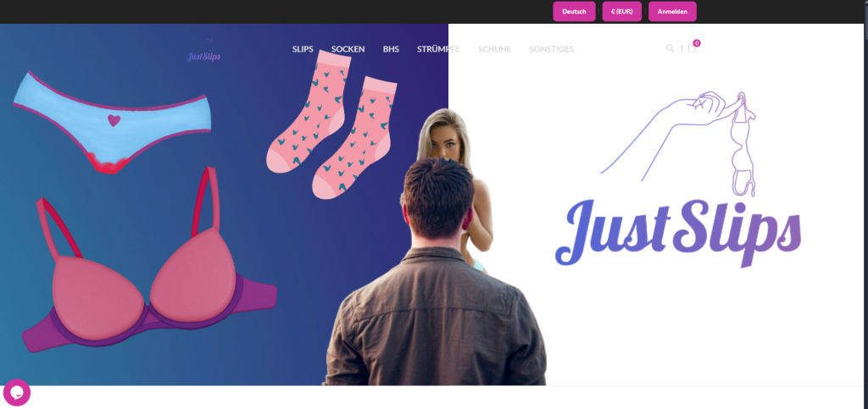Open the SLIPS menu item
The image size is (868, 409).
pyautogui.click(x=303, y=49)
